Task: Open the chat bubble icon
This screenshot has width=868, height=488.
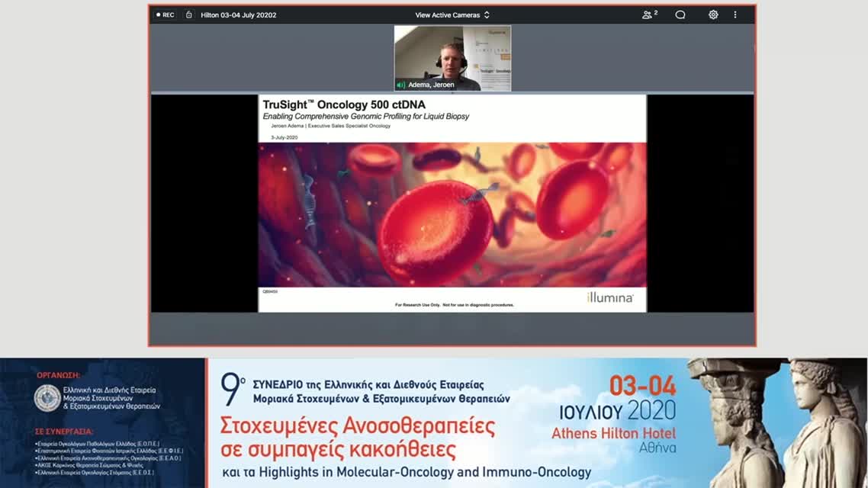Action: [680, 14]
